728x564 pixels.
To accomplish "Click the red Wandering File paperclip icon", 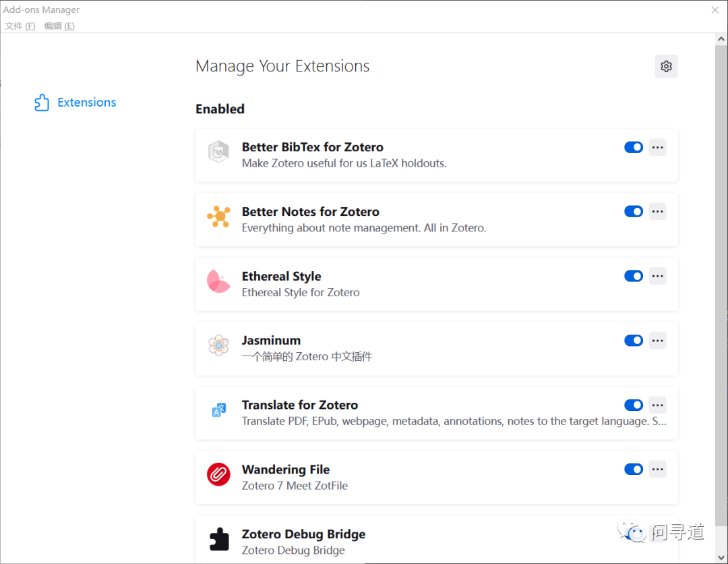I will pyautogui.click(x=218, y=475).
